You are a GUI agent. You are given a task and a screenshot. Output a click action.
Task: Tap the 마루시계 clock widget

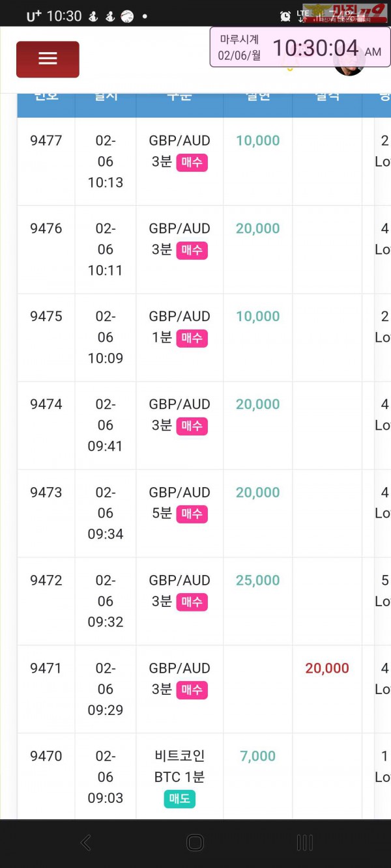(300, 48)
